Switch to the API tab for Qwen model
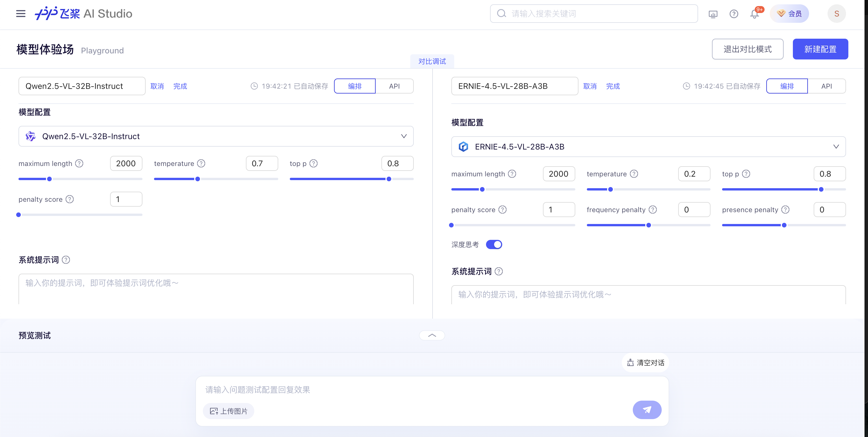This screenshot has width=868, height=437. click(x=394, y=86)
